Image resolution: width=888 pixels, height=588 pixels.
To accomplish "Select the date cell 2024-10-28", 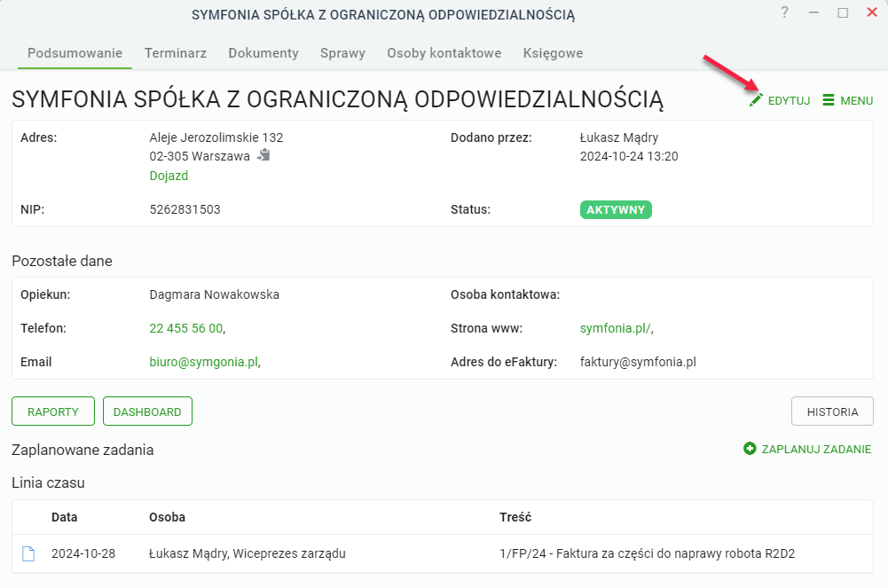I will (83, 553).
